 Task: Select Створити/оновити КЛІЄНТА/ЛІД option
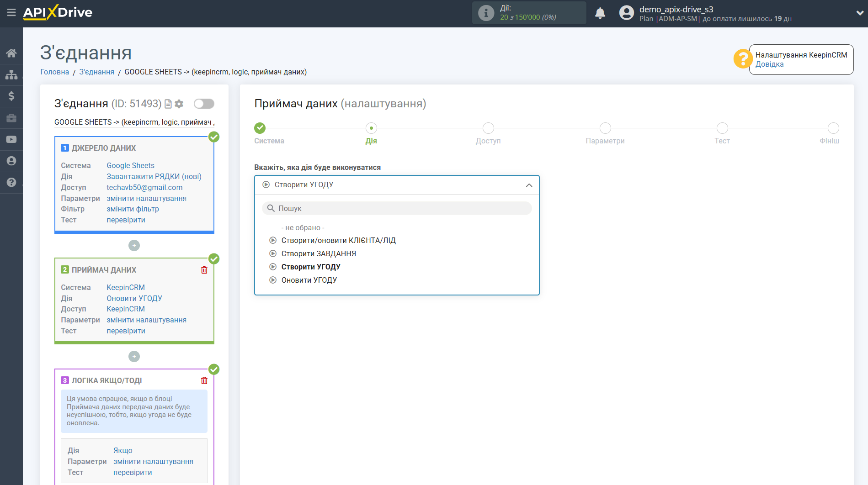pos(338,240)
